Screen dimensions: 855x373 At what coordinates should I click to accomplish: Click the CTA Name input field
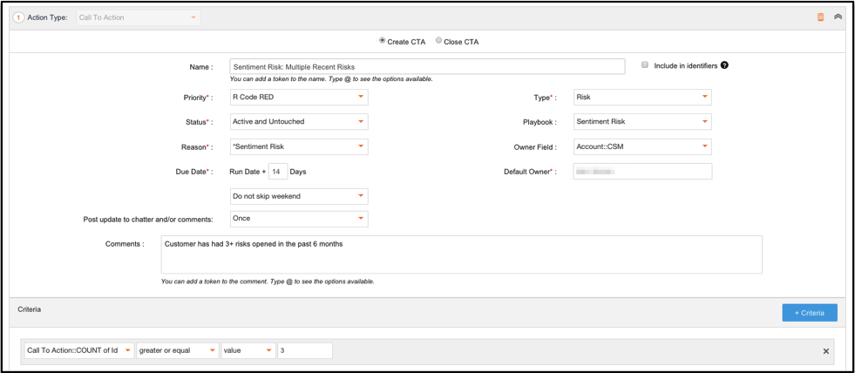pyautogui.click(x=427, y=67)
